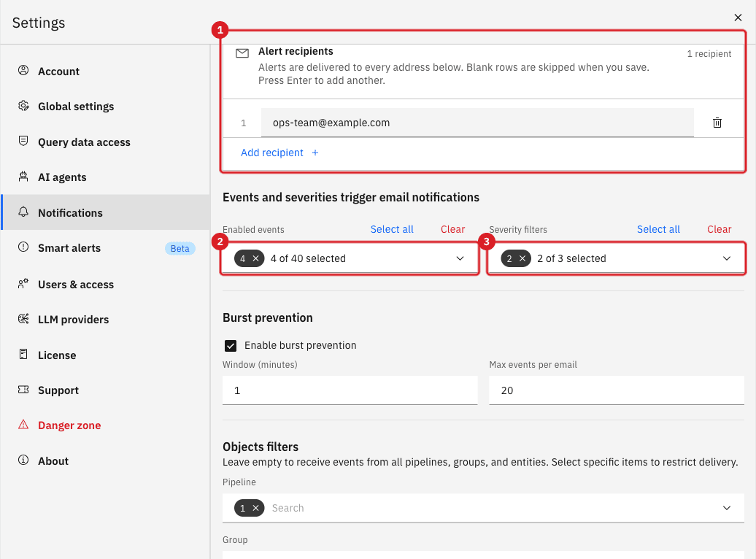Click the About info icon
Viewport: 756px width, 559px height.
[x=23, y=460]
